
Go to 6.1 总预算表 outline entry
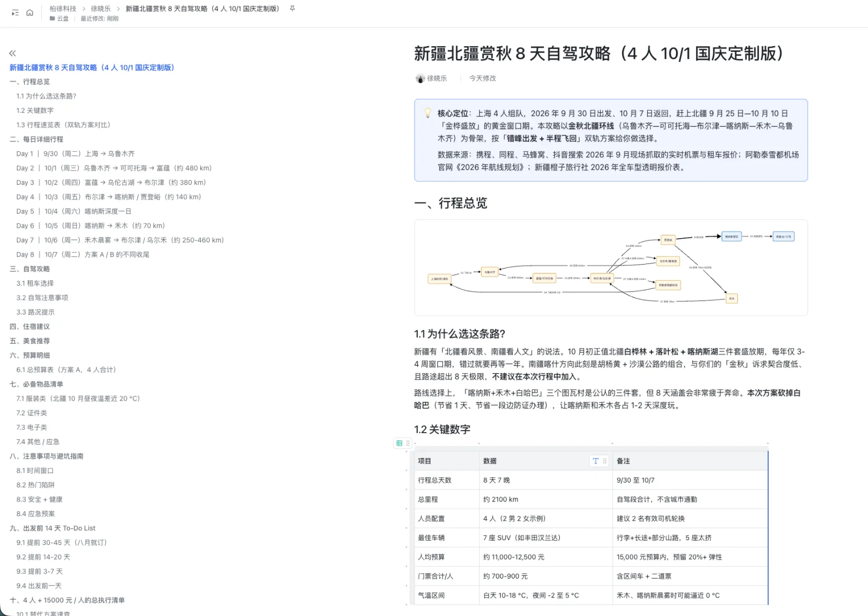click(x=66, y=370)
